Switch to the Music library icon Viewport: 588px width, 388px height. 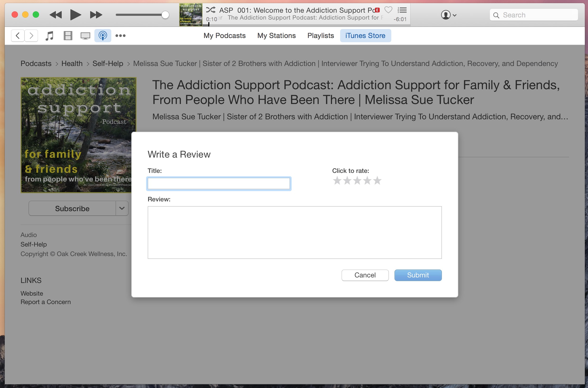click(x=49, y=36)
